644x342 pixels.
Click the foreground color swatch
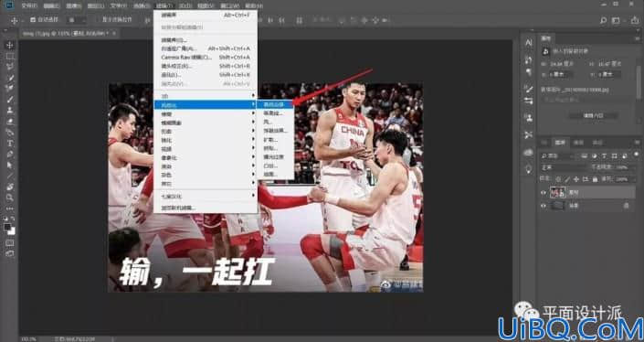(x=7, y=228)
